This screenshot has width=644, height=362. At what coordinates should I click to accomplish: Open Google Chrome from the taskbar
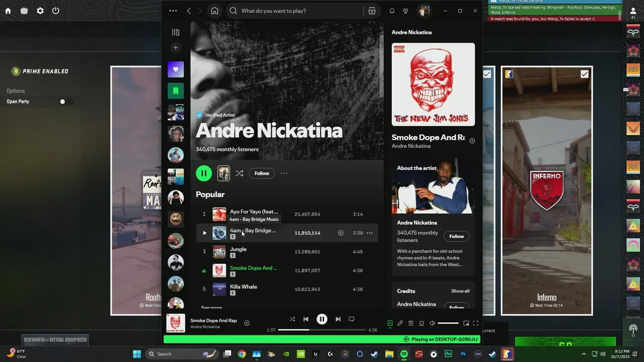coord(242,354)
